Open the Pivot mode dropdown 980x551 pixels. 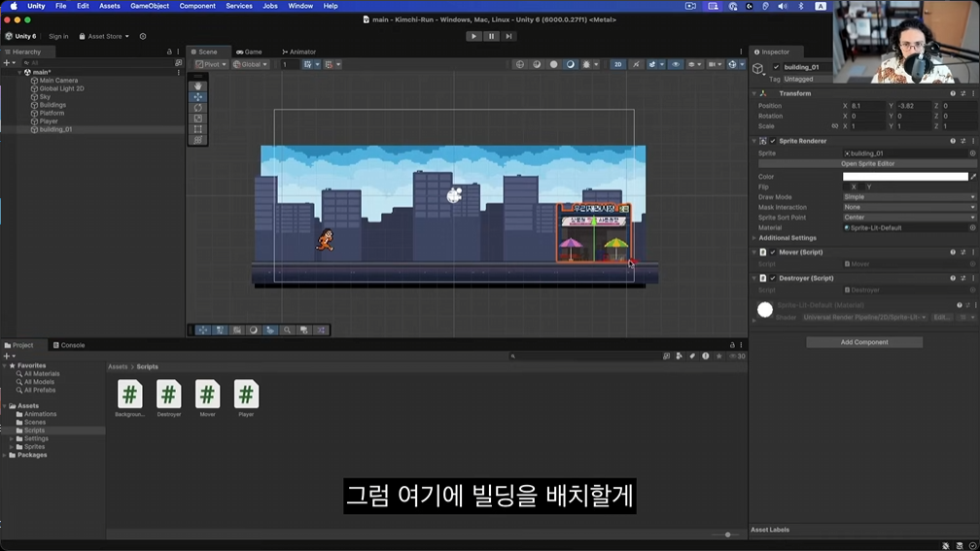pos(211,64)
